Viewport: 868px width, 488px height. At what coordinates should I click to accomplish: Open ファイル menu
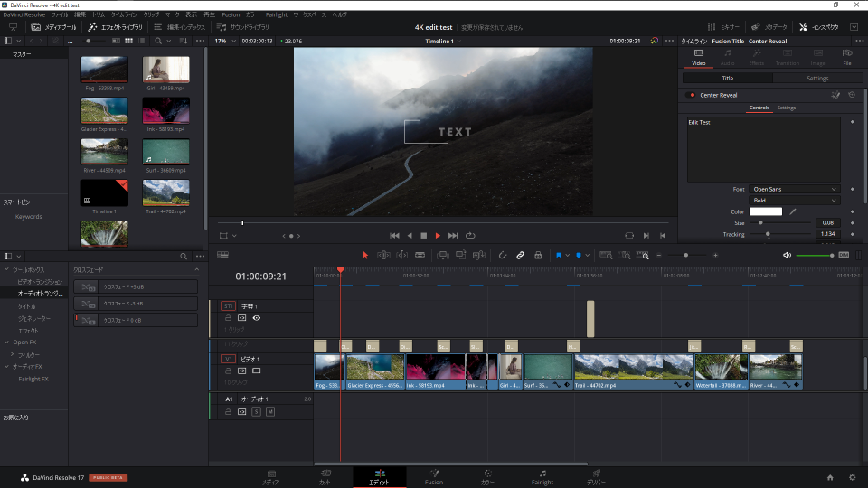(60, 15)
